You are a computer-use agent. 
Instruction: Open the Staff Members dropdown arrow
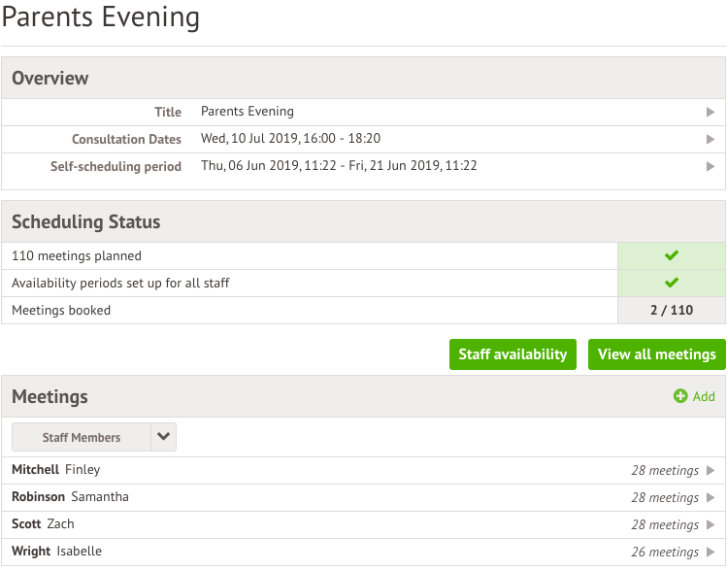pos(163,438)
